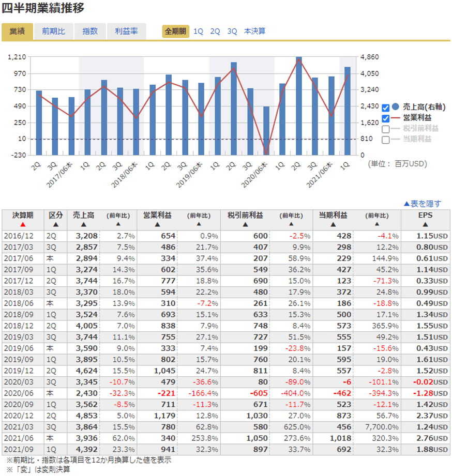This screenshot has height=476, width=452.
Task: Show only 本決算 periods
Action: pyautogui.click(x=255, y=31)
